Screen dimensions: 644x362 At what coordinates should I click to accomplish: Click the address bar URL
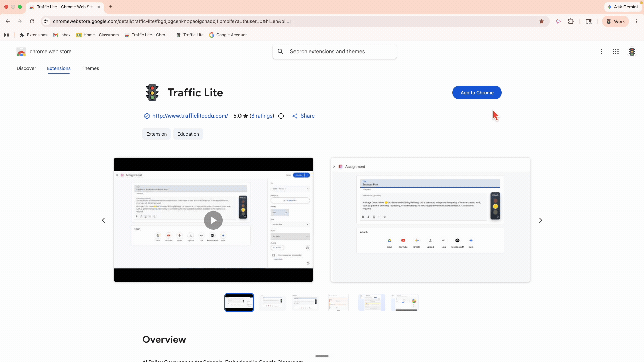tap(172, 21)
